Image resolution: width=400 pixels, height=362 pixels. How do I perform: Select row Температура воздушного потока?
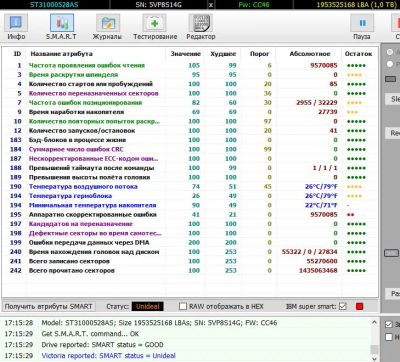(190, 187)
